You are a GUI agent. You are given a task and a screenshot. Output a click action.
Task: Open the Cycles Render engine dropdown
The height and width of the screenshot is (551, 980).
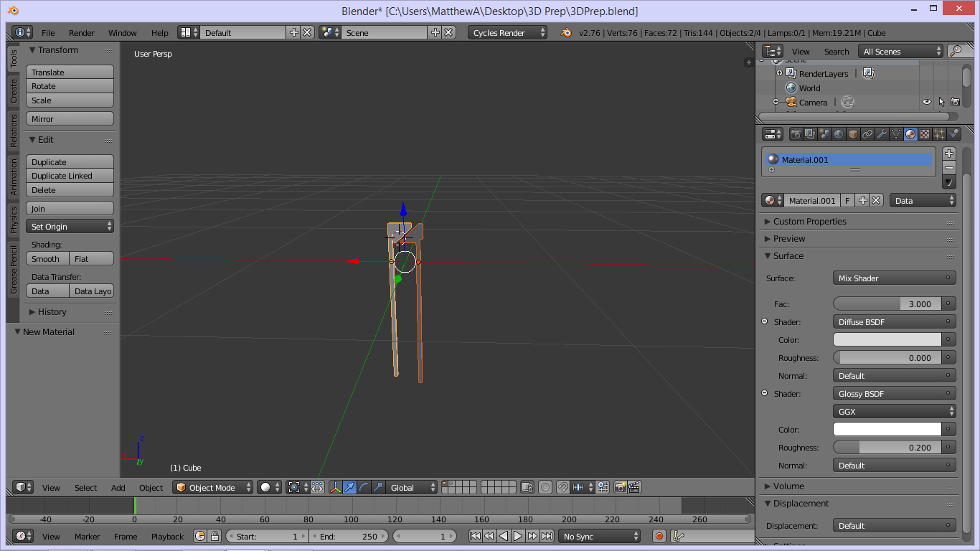pos(507,32)
